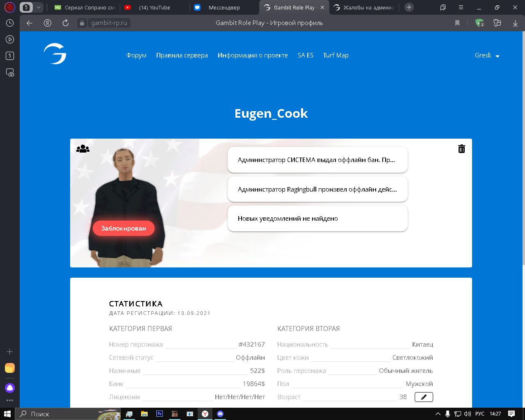The image size is (525, 420).
Task: Click the trash delete icon on profile card
Action: click(x=461, y=149)
